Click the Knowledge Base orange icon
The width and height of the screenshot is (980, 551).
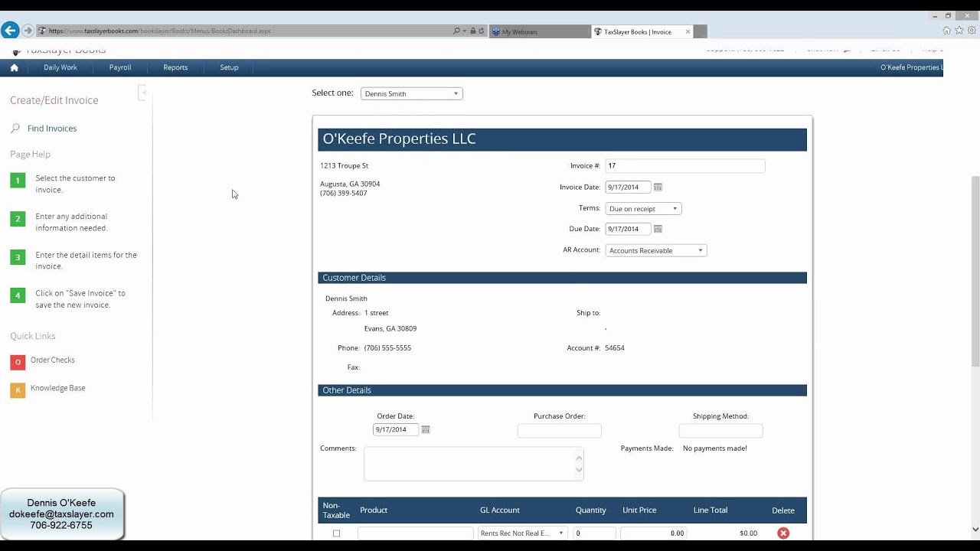[x=18, y=390]
